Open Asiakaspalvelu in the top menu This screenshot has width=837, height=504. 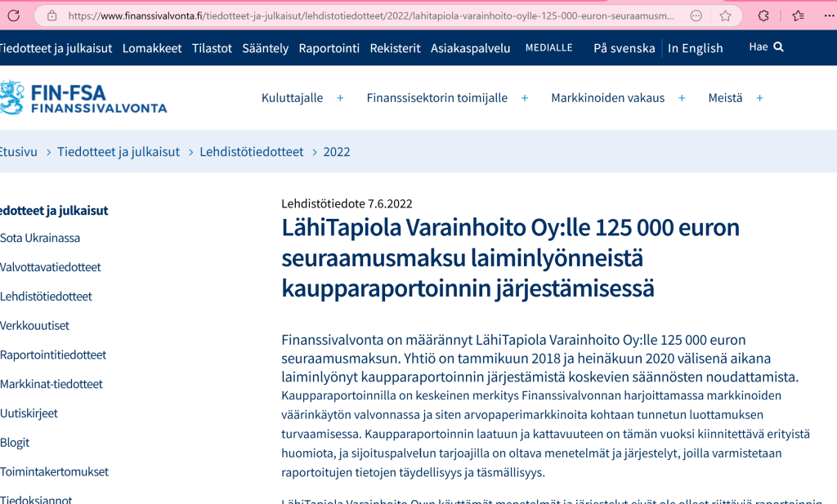click(x=470, y=48)
